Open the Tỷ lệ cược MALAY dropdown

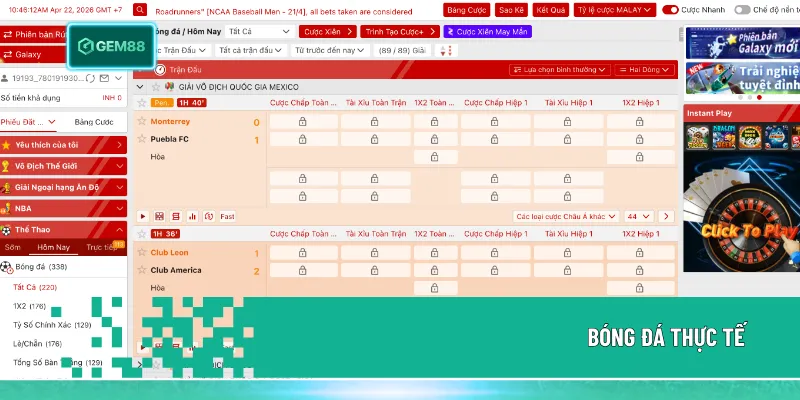(x=615, y=10)
